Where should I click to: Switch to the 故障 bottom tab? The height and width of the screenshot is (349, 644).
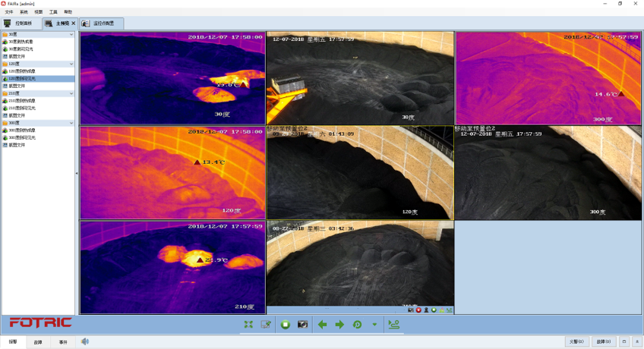tap(38, 342)
